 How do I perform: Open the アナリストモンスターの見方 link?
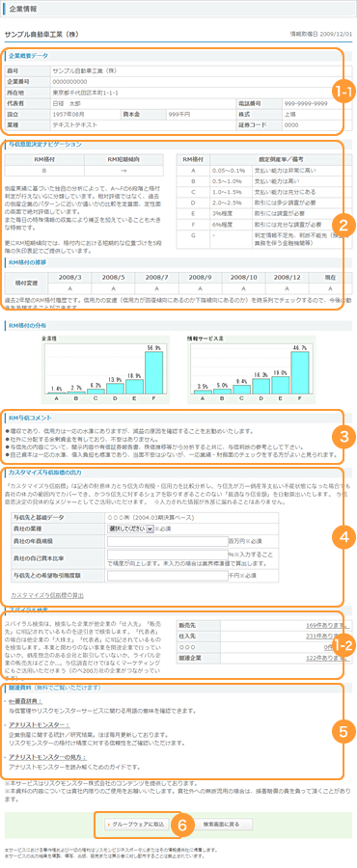pyautogui.click(x=47, y=757)
